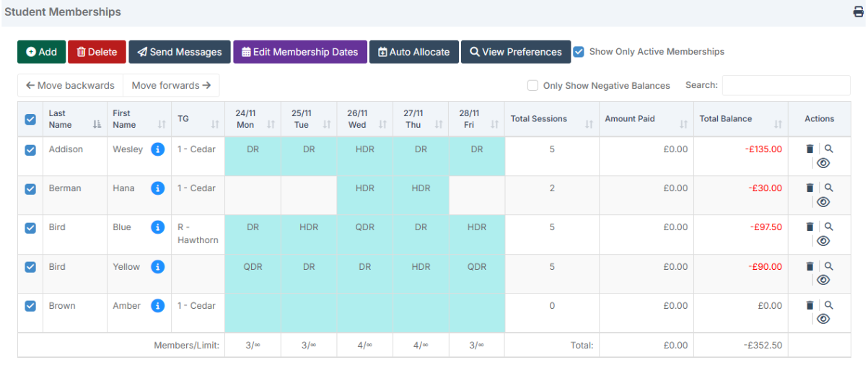Click the print icon in the header
This screenshot has height=373, width=868.
click(859, 12)
